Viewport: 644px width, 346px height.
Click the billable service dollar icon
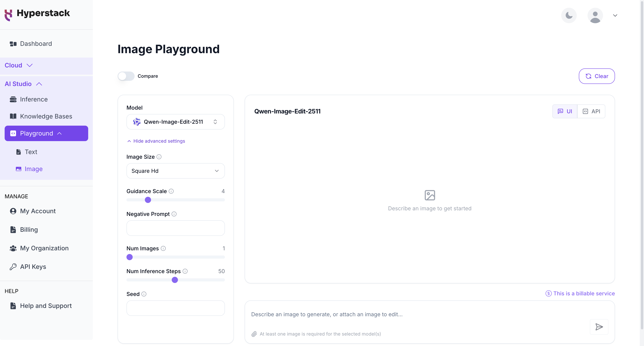(x=548, y=294)
